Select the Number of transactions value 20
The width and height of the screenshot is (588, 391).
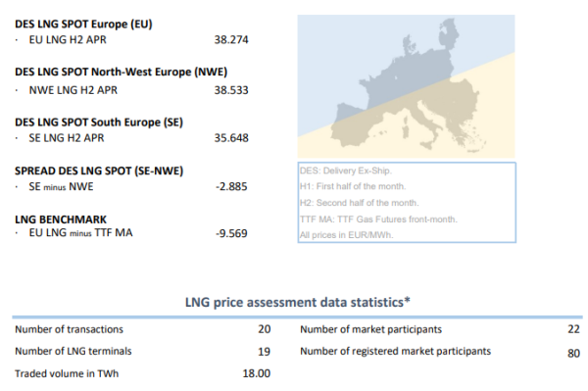pyautogui.click(x=264, y=329)
